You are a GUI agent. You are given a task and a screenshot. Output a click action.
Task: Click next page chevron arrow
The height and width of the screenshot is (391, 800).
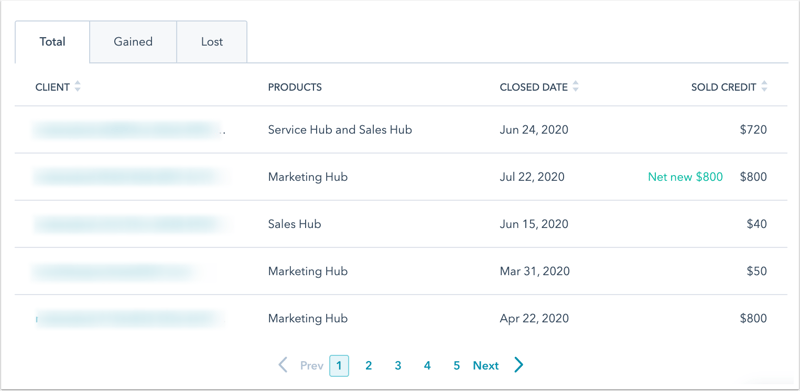pyautogui.click(x=518, y=365)
